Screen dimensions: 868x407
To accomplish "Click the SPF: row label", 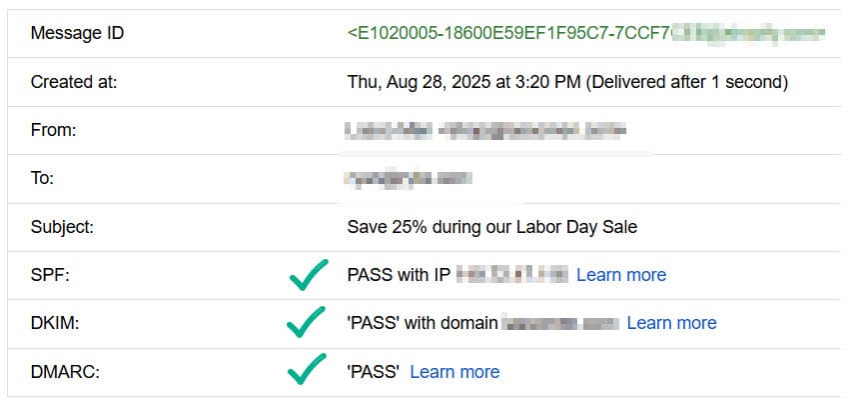I will pos(50,274).
